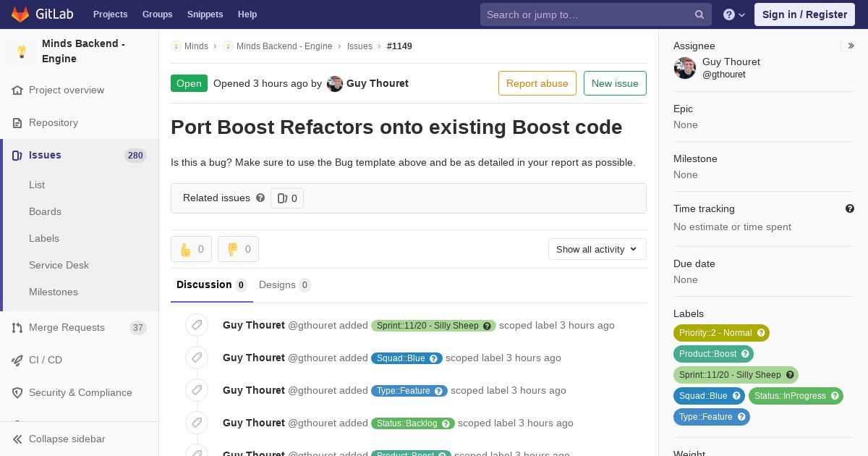Click the Time tracking help icon
The image size is (868, 456).
850,208
